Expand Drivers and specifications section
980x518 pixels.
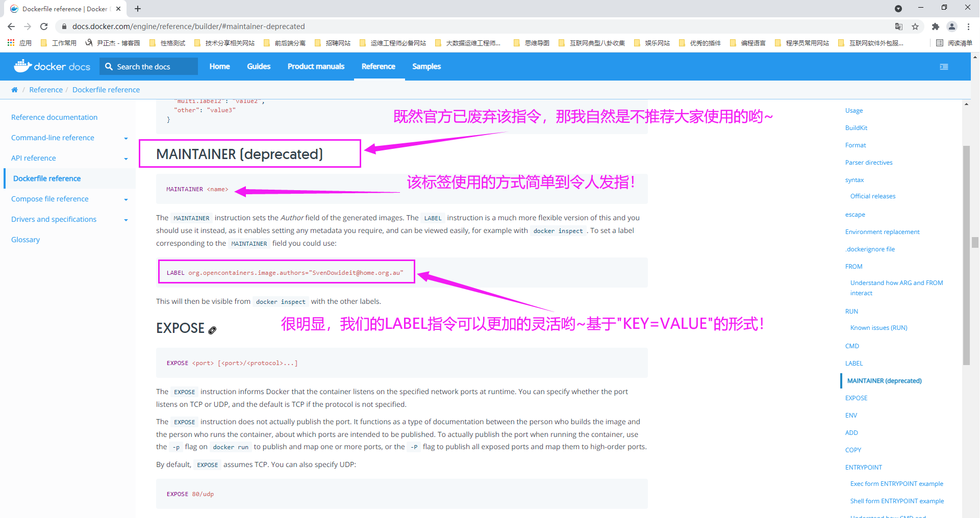125,220
